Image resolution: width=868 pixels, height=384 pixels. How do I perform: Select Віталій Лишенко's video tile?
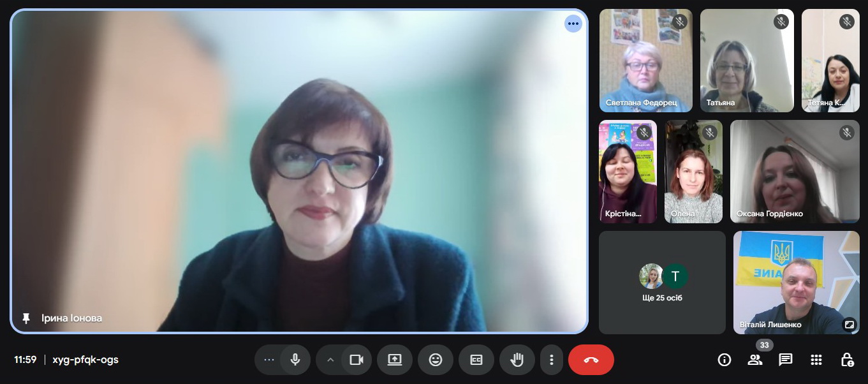(x=796, y=283)
